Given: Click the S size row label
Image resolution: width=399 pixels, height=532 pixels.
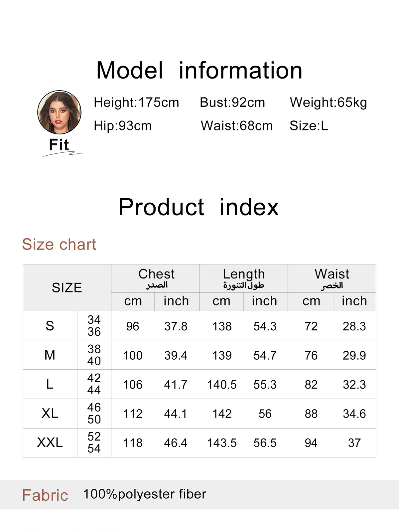Looking at the screenshot, I should click(x=50, y=326).
